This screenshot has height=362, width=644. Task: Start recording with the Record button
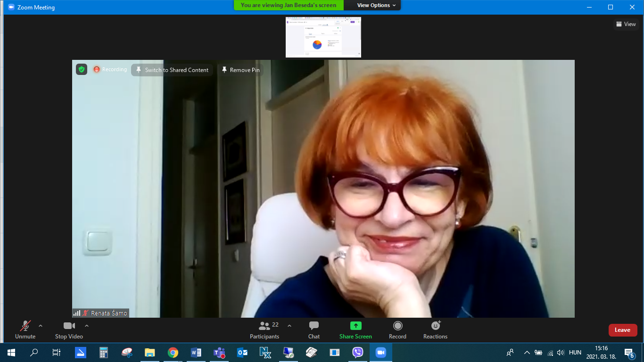point(397,330)
